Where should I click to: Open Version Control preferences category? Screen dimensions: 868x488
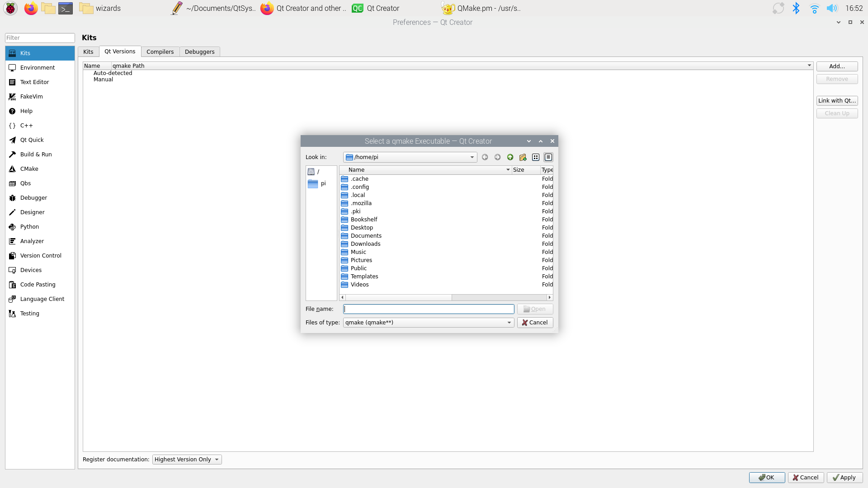(x=40, y=256)
